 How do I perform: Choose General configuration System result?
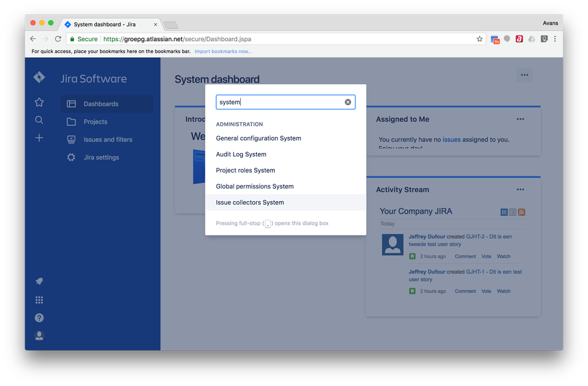coord(285,138)
